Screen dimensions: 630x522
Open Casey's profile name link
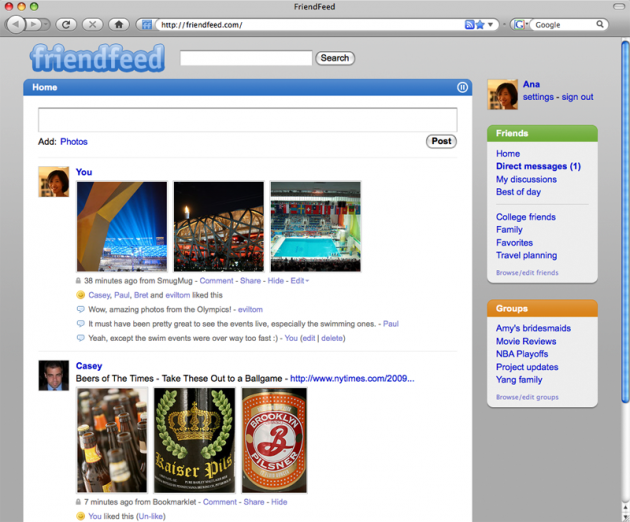[89, 366]
